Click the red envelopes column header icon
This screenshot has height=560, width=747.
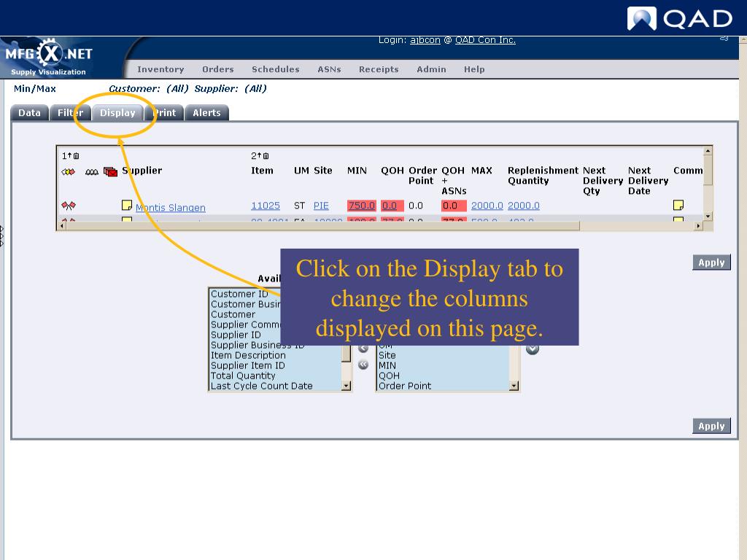click(111, 171)
